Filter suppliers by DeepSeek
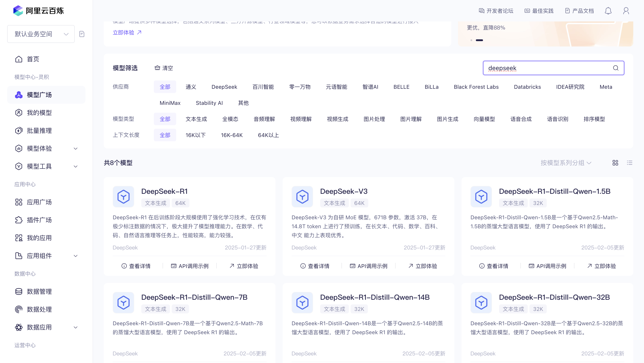The width and height of the screenshot is (644, 363). tap(224, 87)
